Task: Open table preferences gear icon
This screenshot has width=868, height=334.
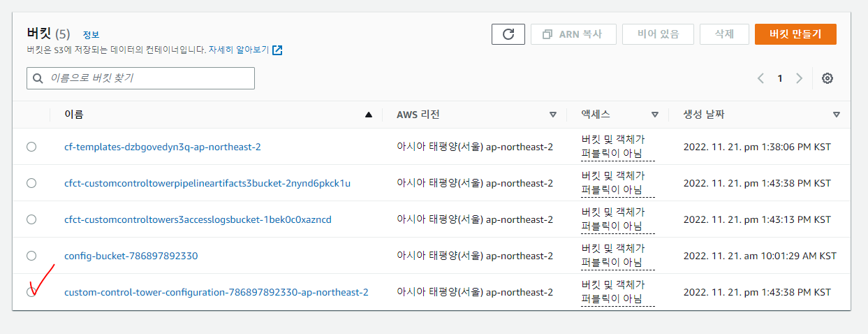Action: click(827, 78)
